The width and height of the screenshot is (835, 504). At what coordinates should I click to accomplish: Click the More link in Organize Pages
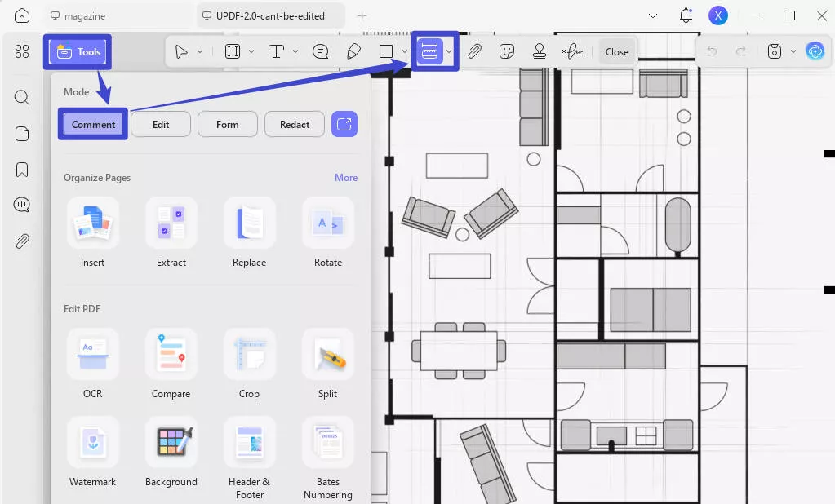346,177
